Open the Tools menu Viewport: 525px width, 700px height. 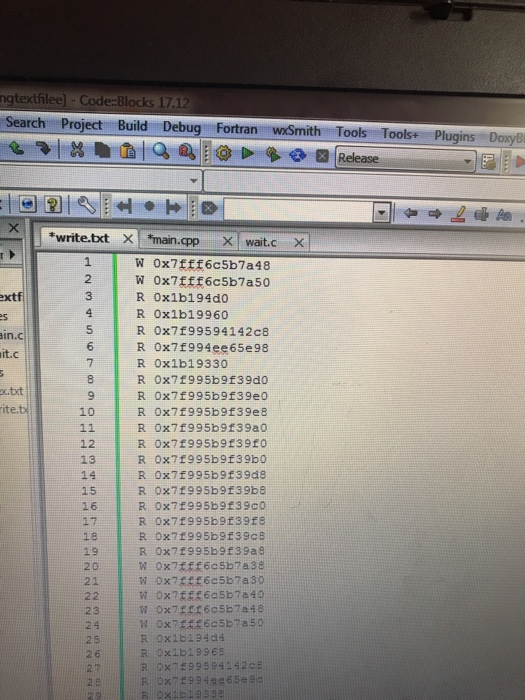pos(351,132)
